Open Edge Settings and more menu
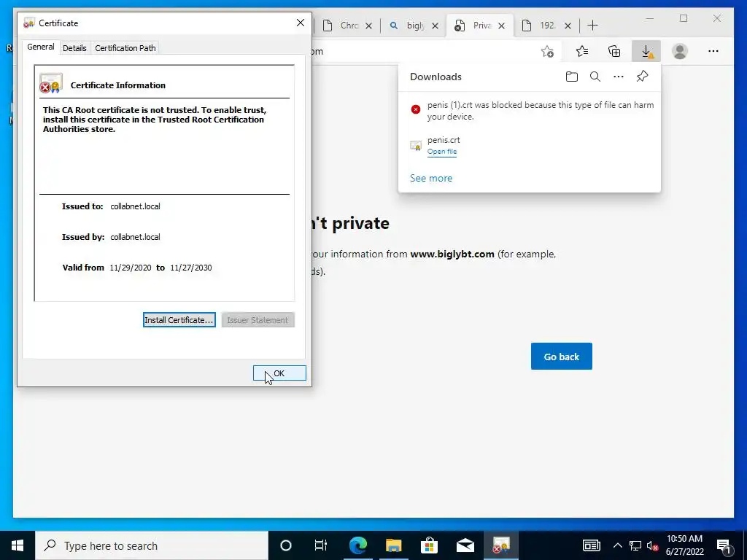 tap(713, 51)
